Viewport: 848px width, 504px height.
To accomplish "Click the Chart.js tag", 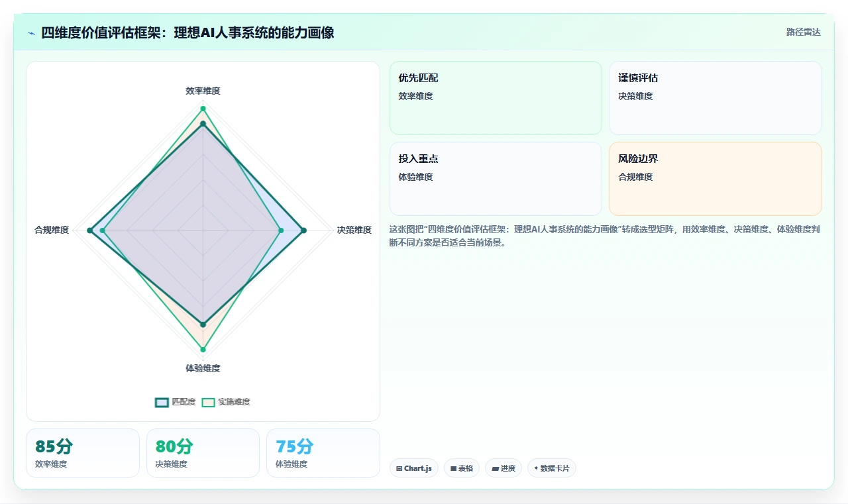I will [x=414, y=468].
